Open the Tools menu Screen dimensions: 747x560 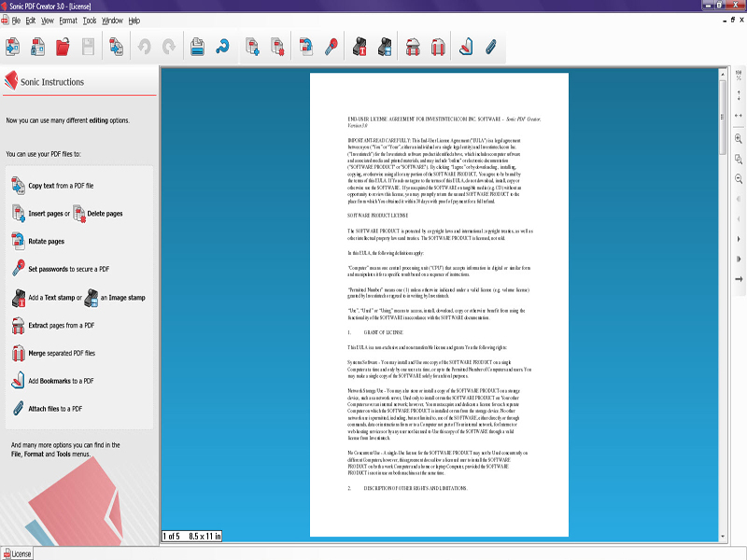tap(90, 21)
